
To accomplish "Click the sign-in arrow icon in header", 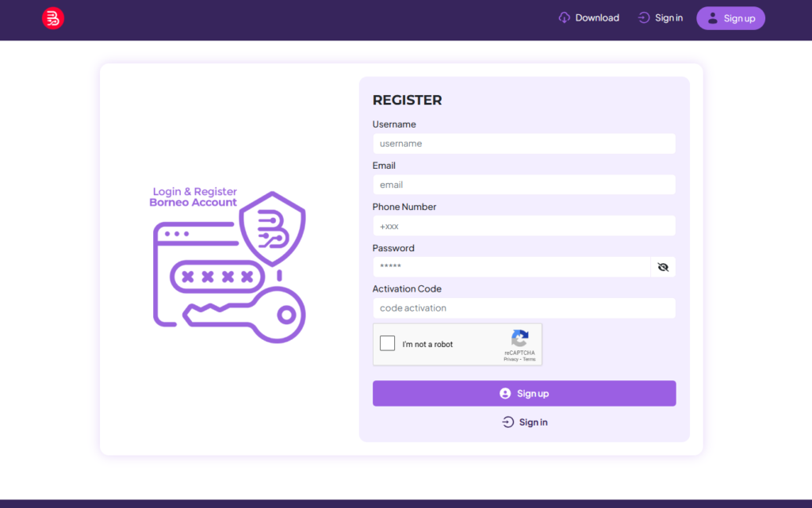I will pyautogui.click(x=644, y=17).
